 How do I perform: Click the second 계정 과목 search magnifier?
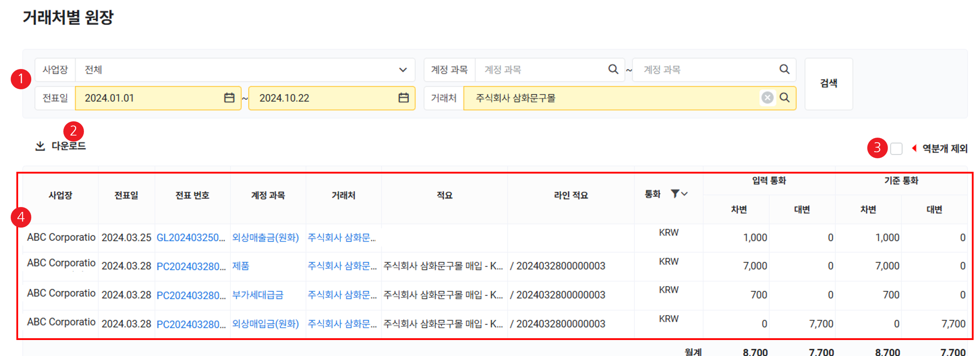click(x=784, y=69)
